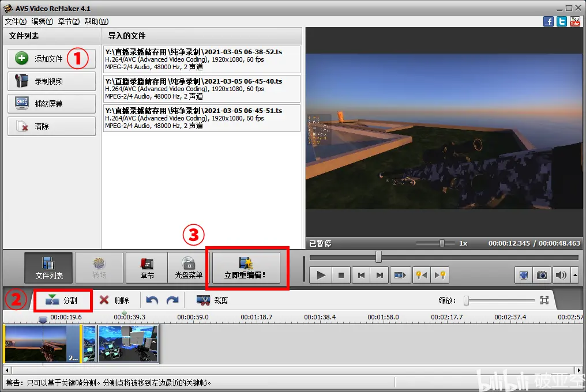Go to the next frame
The width and height of the screenshot is (586, 392).
380,276
